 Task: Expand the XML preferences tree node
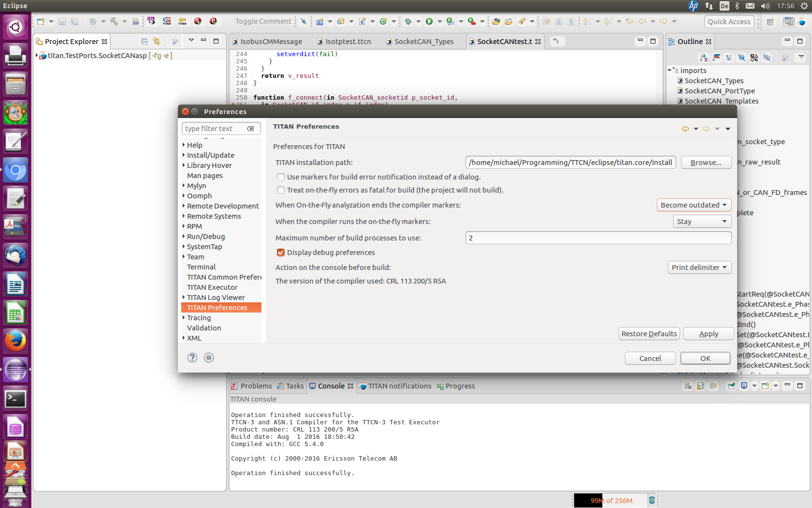[x=184, y=338]
